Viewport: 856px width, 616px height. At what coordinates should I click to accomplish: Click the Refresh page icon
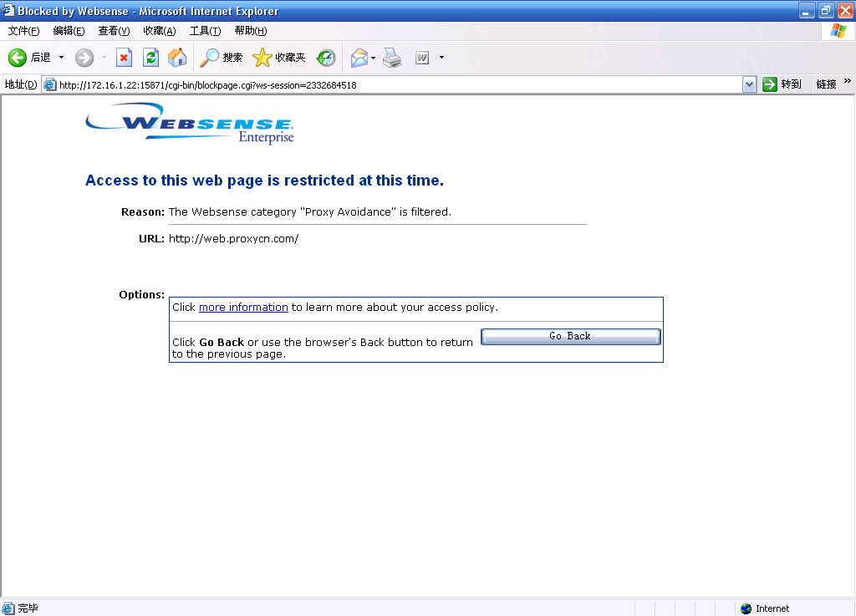[150, 58]
